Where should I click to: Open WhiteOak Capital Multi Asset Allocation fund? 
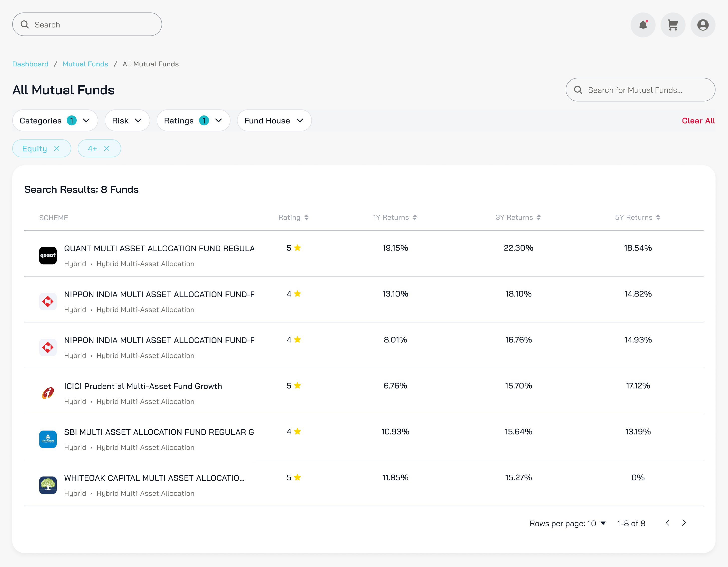click(154, 478)
